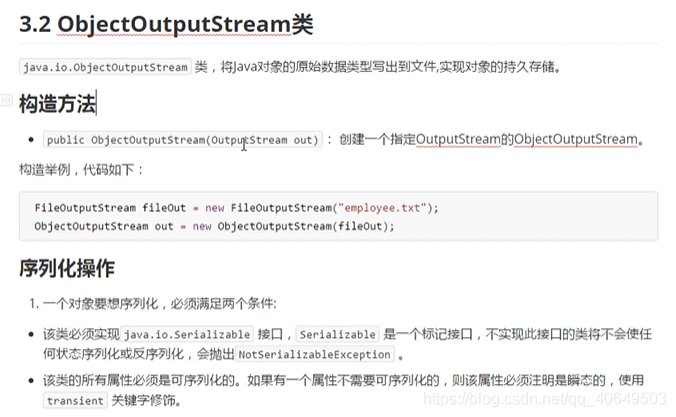Click the code line new ObjectOutputStream(fileOut)
The height and width of the screenshot is (417, 676).
tap(214, 226)
